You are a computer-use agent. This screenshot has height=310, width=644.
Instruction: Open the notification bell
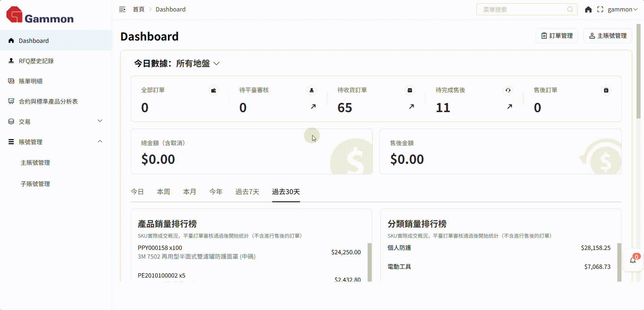pyautogui.click(x=633, y=260)
